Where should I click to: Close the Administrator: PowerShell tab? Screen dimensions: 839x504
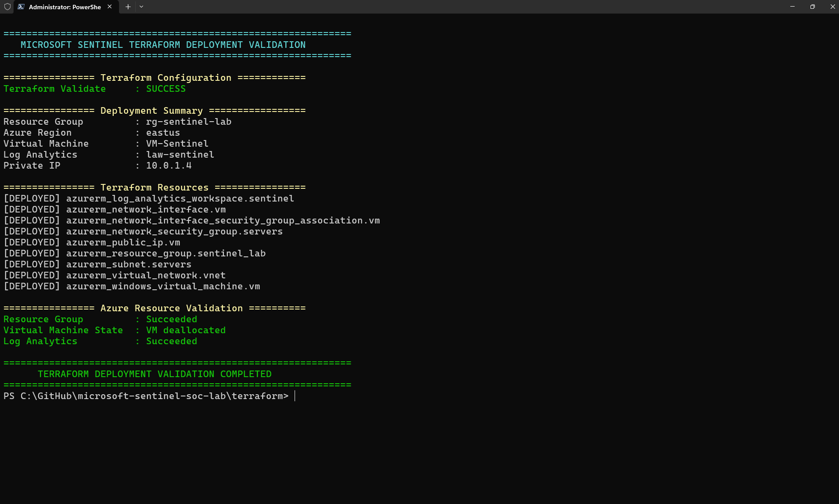click(110, 7)
